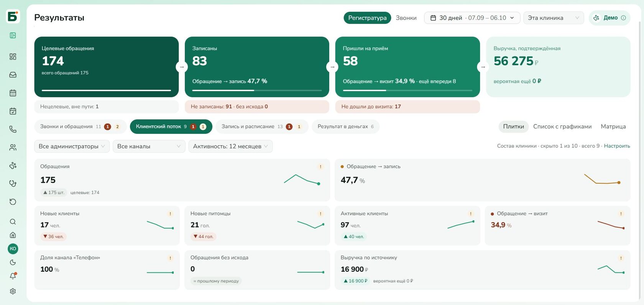644x305 pixels.
Task: Open the Результат в деньгах tab
Action: click(346, 126)
